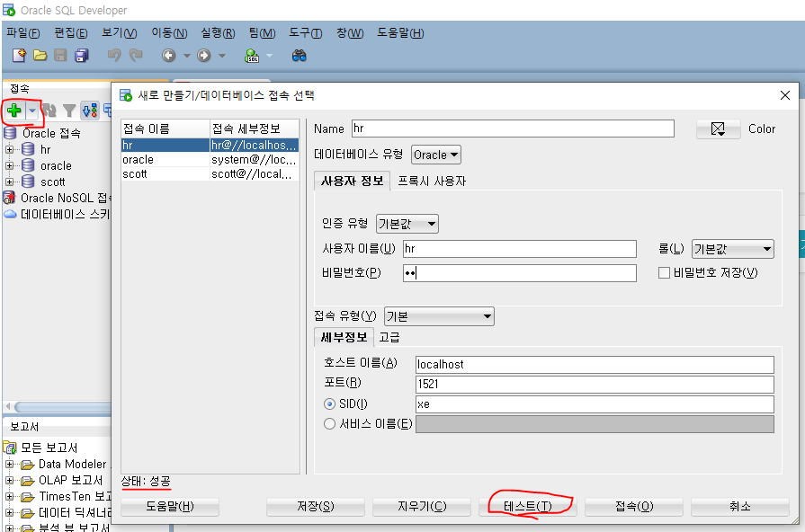805x532 pixels.
Task: Click the Save toolbar icon
Action: tap(60, 56)
